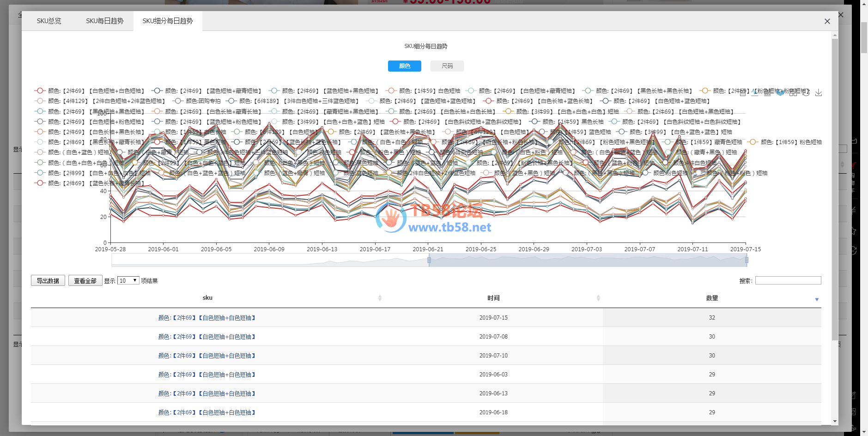Restore chart with the refresh icon
The height and width of the screenshot is (436, 868).
[x=806, y=92]
